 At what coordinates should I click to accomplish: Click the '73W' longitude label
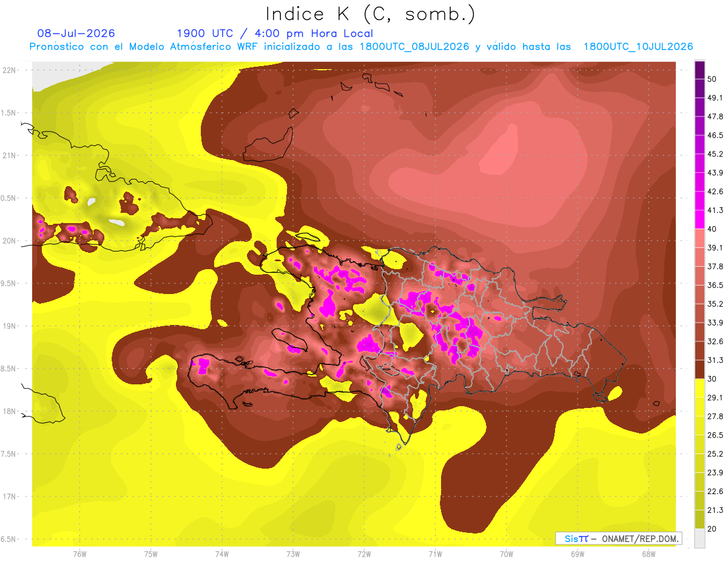[293, 554]
